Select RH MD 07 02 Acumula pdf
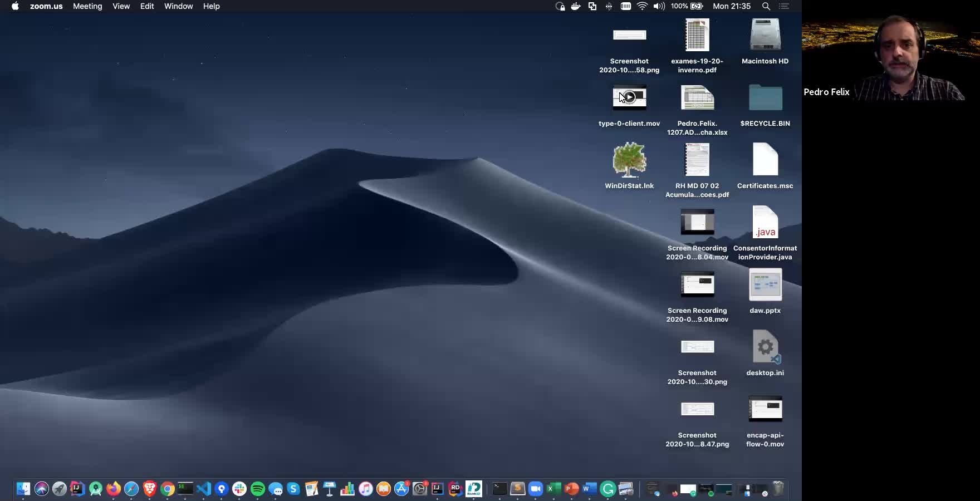 (697, 170)
